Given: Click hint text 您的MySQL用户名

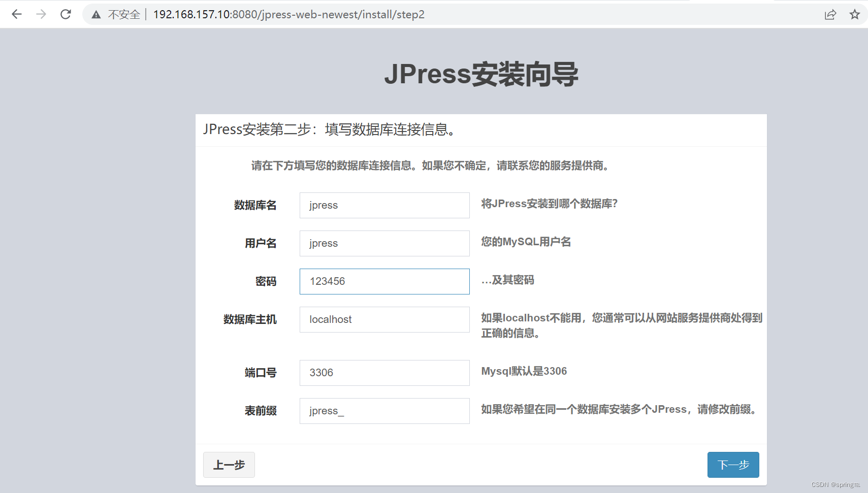Looking at the screenshot, I should pos(526,242).
